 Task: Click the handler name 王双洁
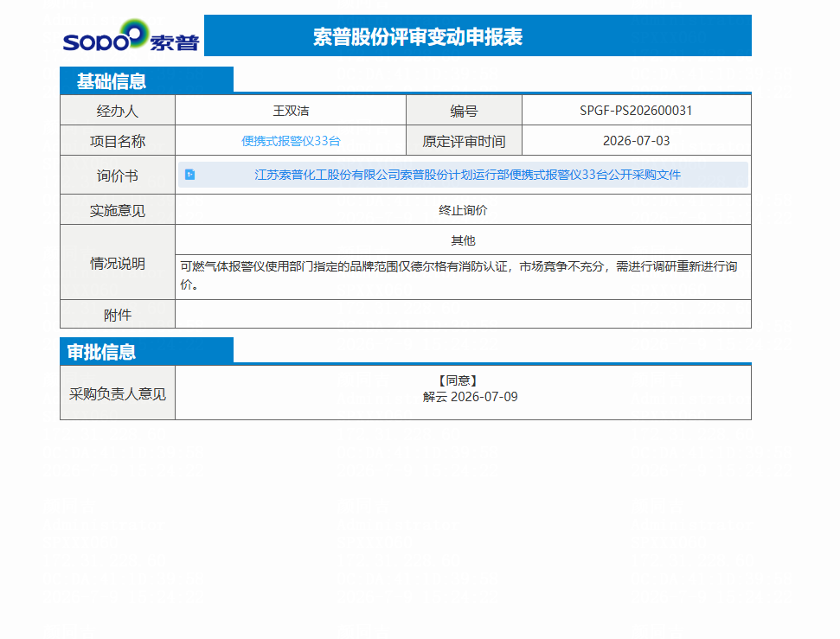[x=291, y=111]
